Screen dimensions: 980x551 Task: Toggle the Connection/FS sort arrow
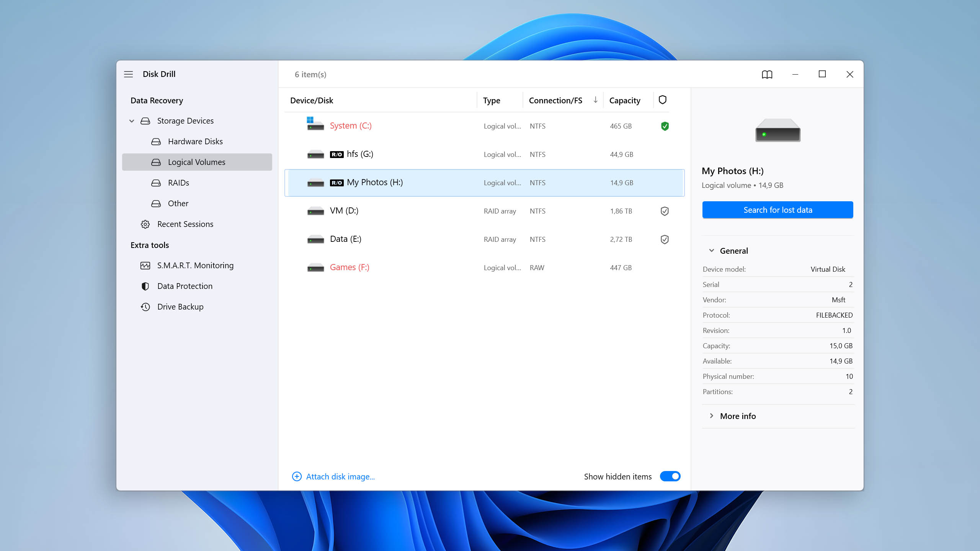point(596,100)
